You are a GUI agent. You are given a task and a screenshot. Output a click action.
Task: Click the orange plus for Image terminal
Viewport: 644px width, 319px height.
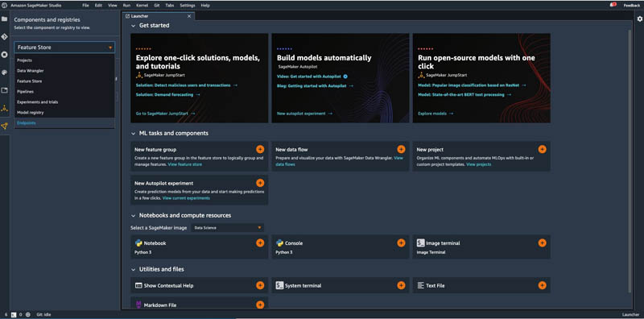[542, 243]
